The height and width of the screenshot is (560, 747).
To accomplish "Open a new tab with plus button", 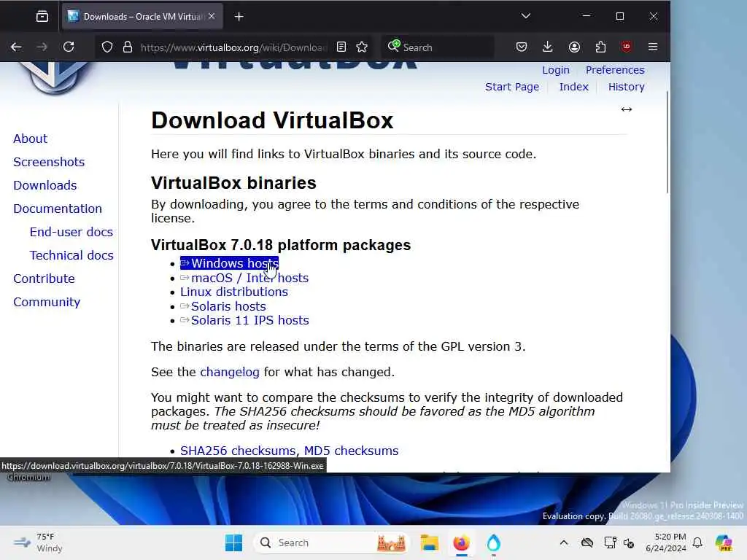I will 239,17.
